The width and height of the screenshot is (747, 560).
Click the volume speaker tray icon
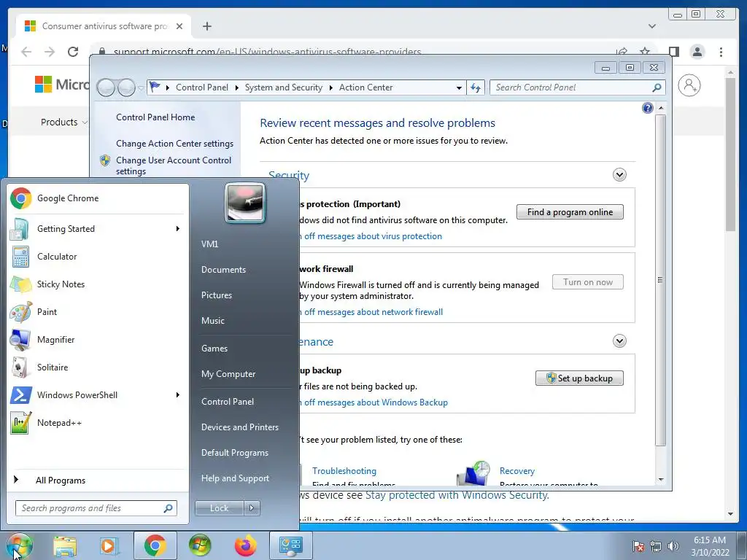tap(673, 546)
